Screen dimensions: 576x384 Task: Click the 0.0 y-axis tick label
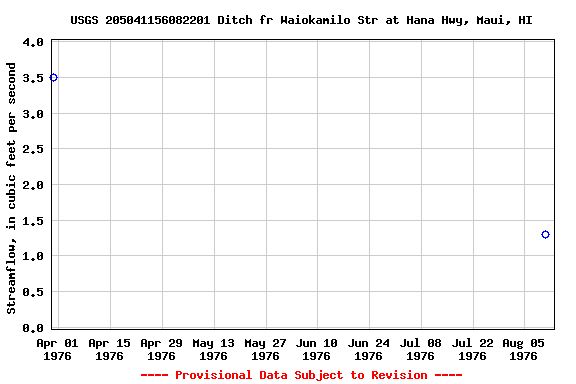point(33,327)
